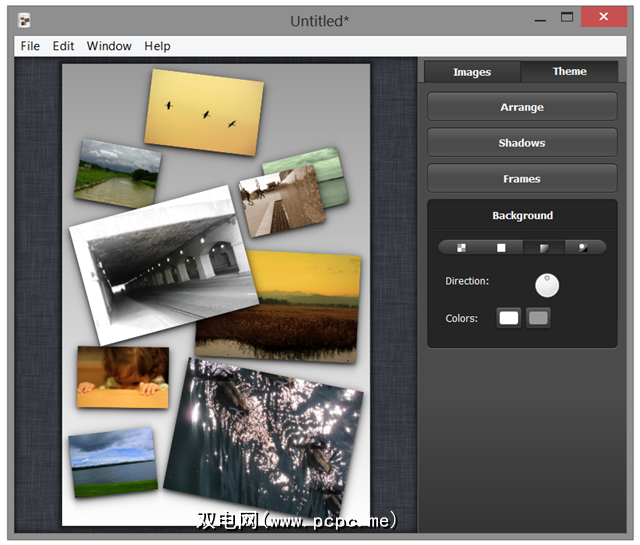The image size is (640, 545).
Task: Open the File menu
Action: pyautogui.click(x=30, y=46)
